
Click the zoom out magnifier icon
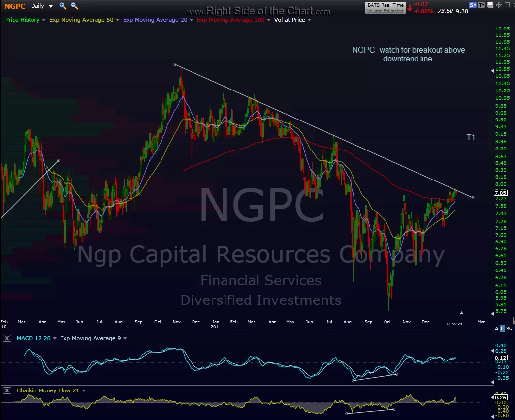[74, 6]
